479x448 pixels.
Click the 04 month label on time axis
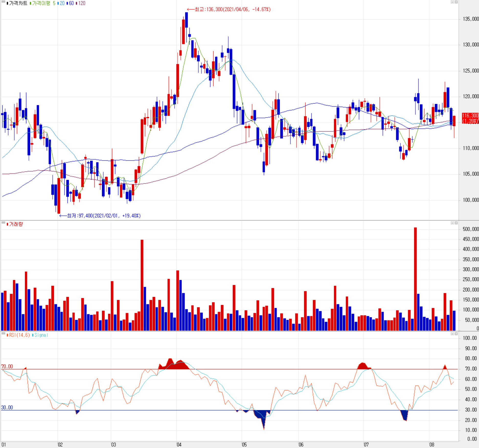[179, 445]
